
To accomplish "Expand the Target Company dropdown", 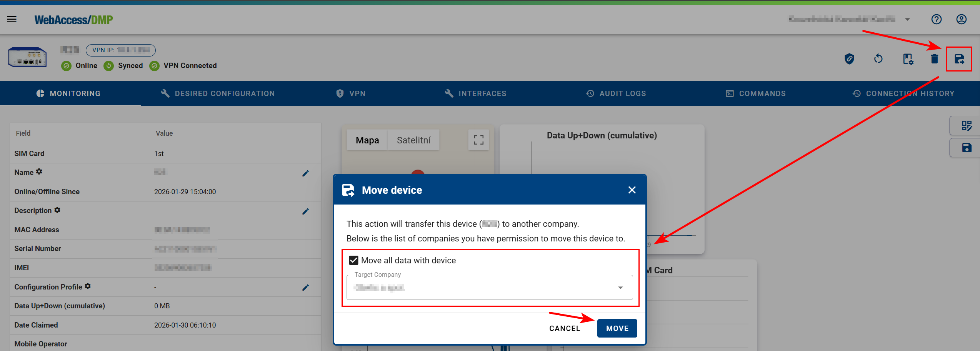I will 620,288.
